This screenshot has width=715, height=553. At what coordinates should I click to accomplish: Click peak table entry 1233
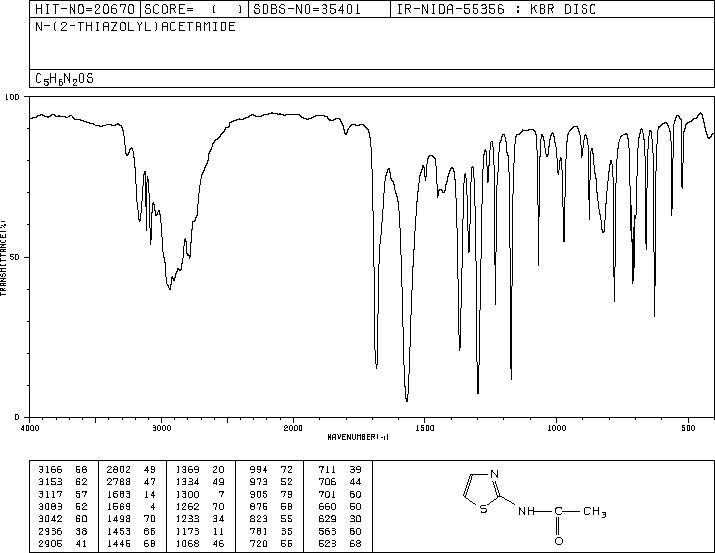pos(187,519)
